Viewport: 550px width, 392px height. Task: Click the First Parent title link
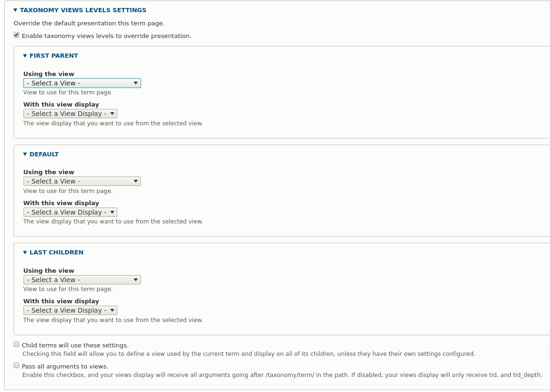point(54,55)
